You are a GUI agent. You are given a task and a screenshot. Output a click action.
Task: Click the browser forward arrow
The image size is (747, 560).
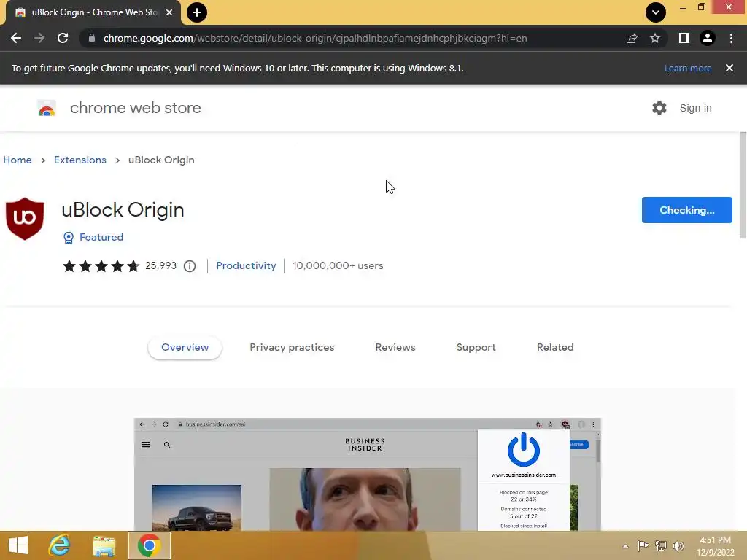pos(39,38)
